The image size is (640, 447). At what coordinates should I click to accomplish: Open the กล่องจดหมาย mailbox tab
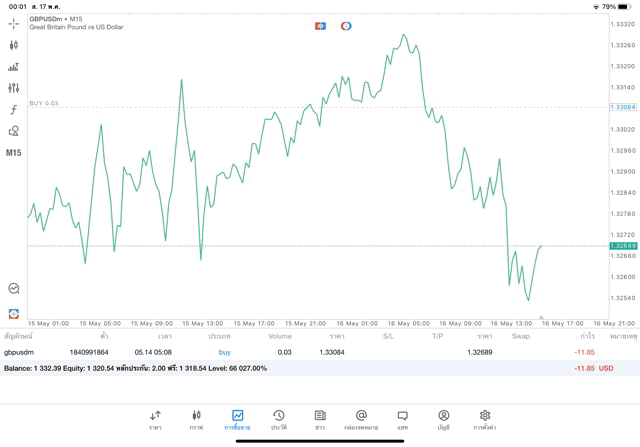[x=361, y=419]
